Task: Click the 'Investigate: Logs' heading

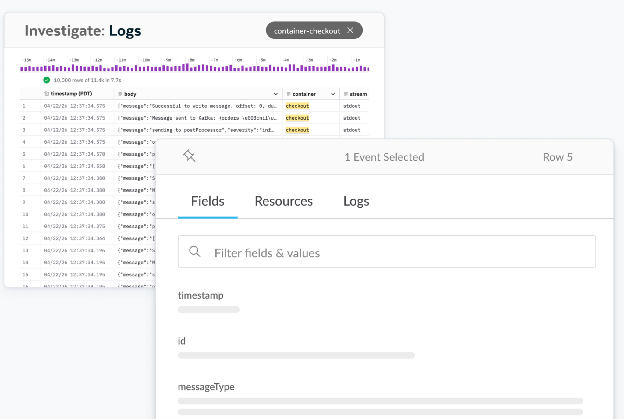Action: [x=83, y=31]
